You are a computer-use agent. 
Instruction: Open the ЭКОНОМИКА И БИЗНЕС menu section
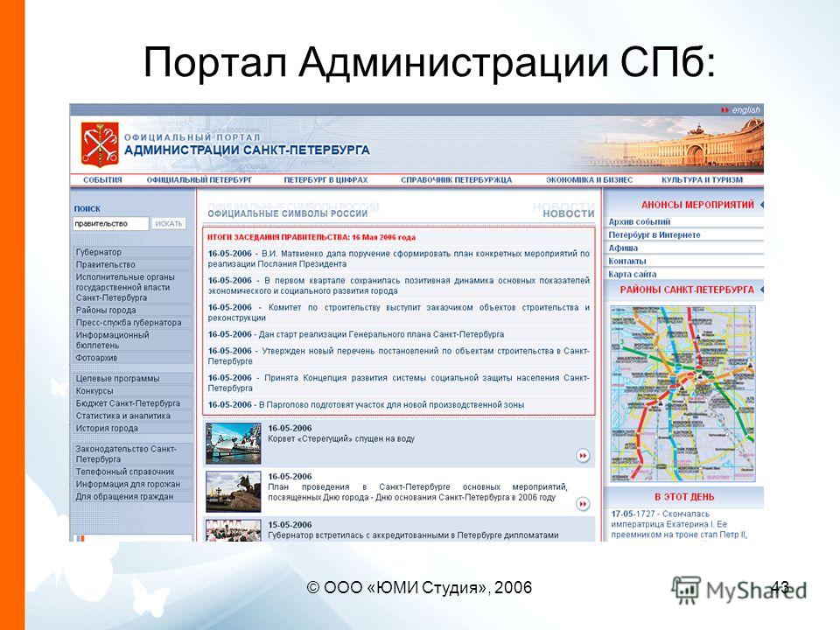point(589,180)
